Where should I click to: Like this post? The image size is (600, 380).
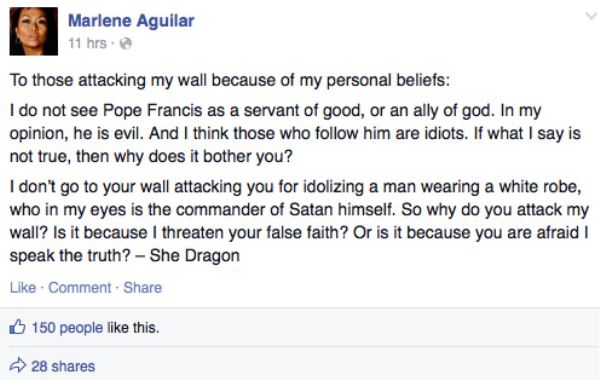point(23,287)
